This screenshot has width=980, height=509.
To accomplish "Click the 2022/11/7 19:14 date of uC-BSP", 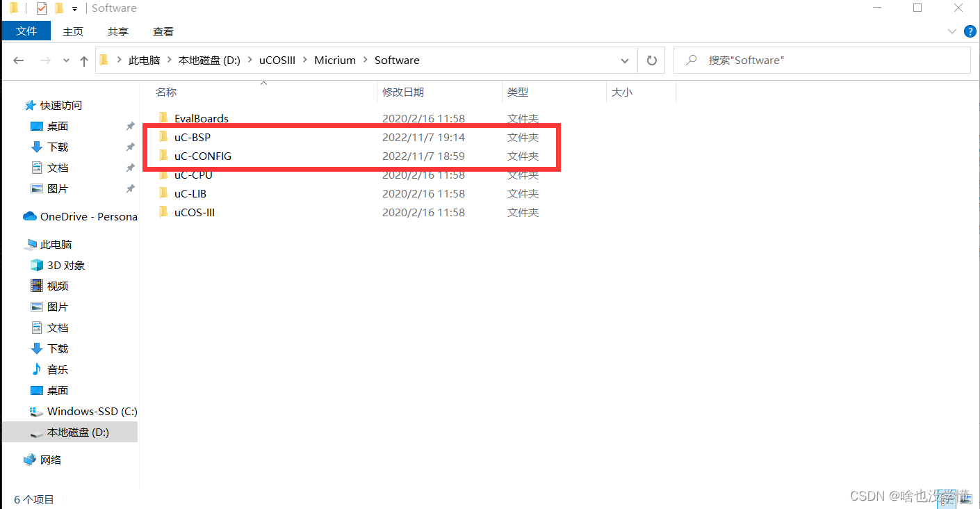I will [x=423, y=137].
